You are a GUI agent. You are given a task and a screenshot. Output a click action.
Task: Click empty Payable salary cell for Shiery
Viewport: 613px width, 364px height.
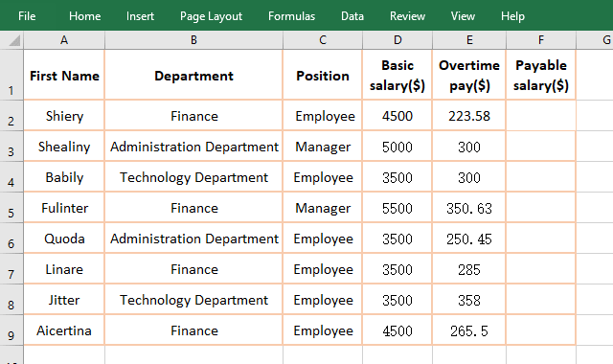(541, 116)
